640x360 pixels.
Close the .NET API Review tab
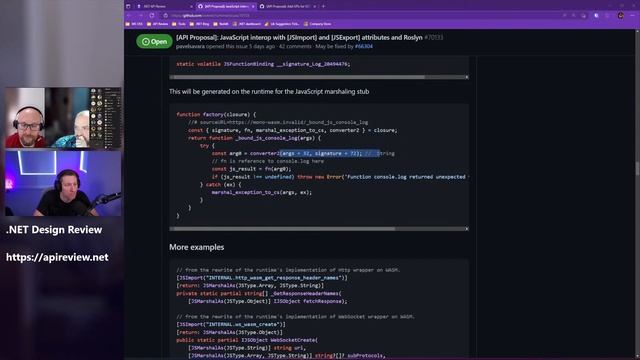(x=191, y=7)
